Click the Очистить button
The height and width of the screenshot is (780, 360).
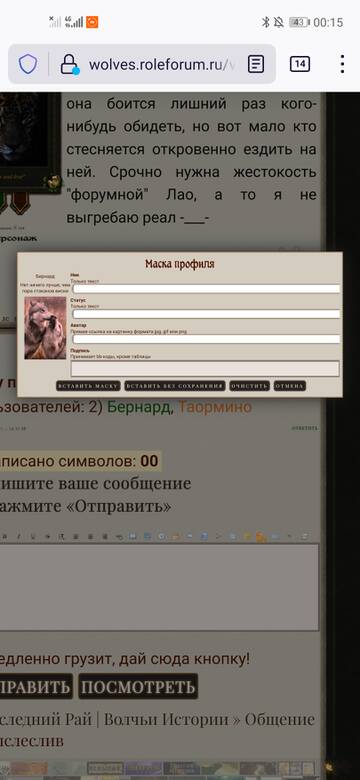coord(250,386)
